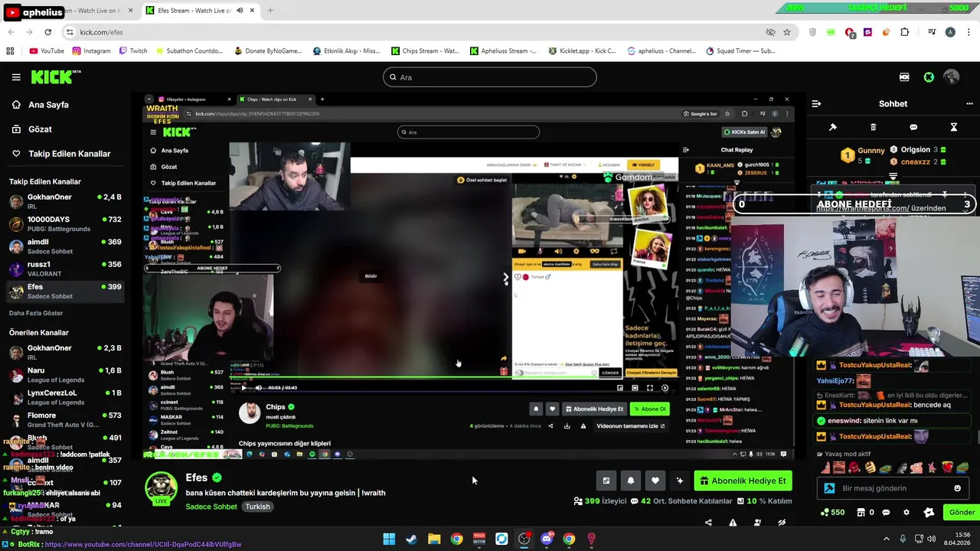The height and width of the screenshot is (551, 980).
Task: Open LynxCerezLoL recommended channel
Action: pyautogui.click(x=64, y=397)
